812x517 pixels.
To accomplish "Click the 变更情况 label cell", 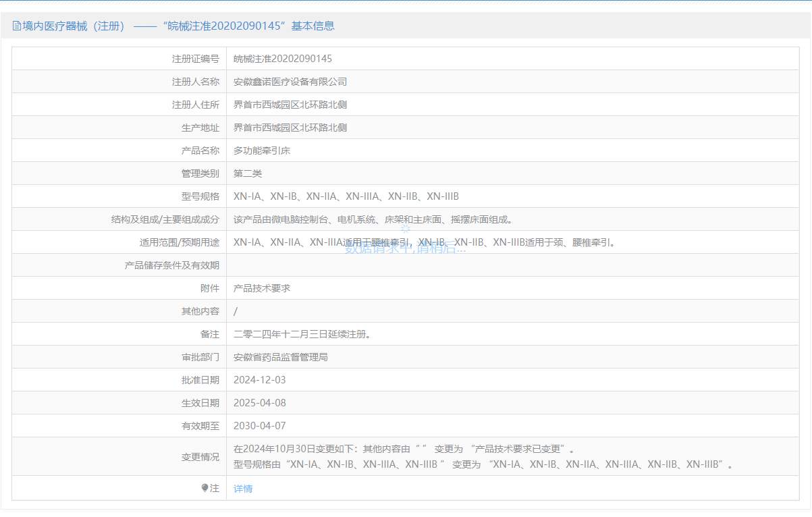I will click(119, 456).
